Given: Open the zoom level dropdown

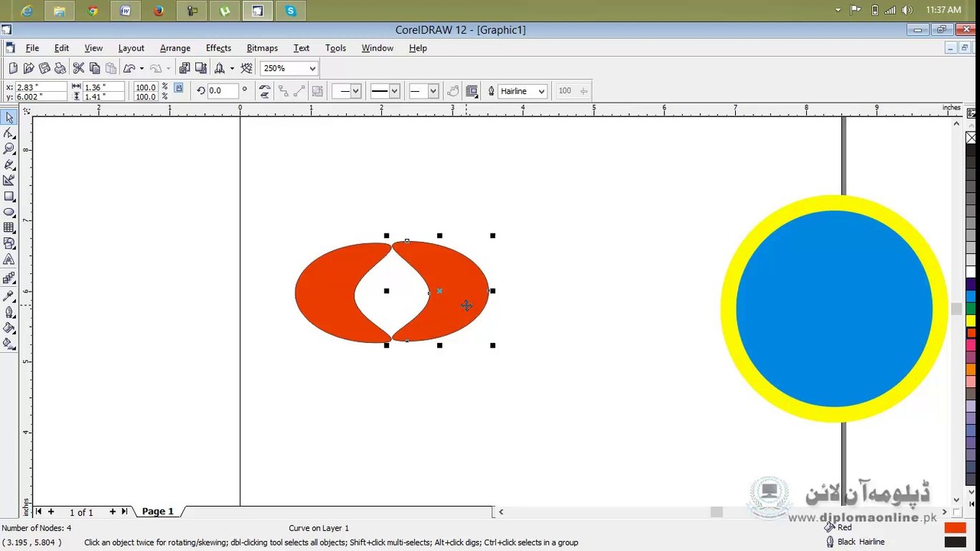Looking at the screenshot, I should 312,68.
